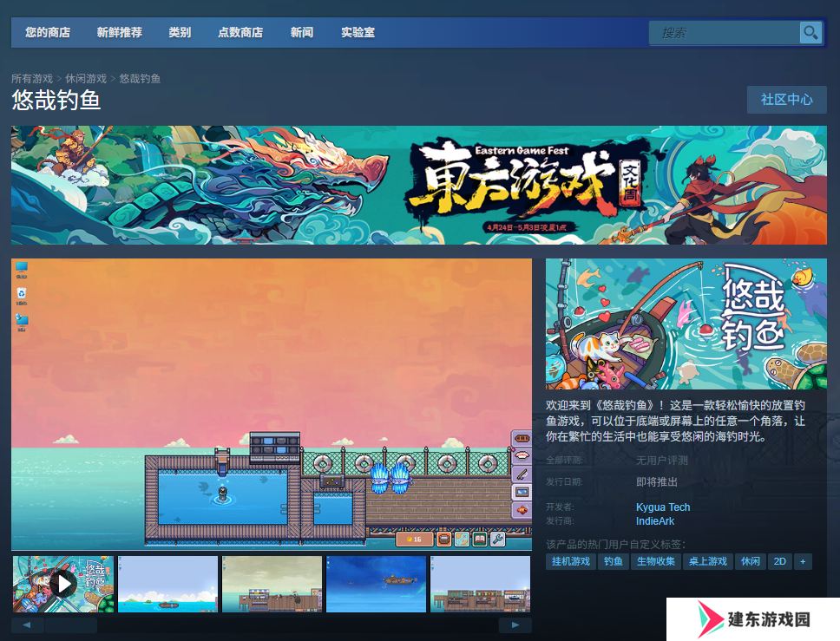Click the 生物收集 tag

656,561
